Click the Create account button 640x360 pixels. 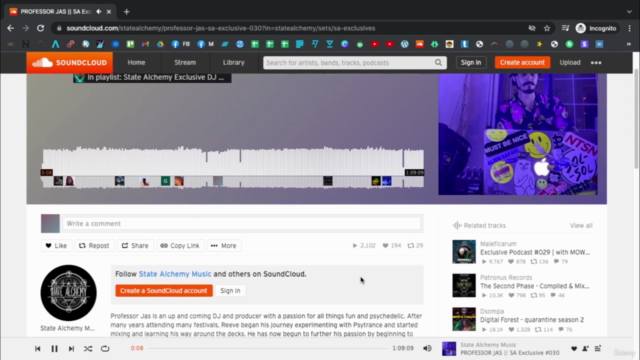(522, 62)
